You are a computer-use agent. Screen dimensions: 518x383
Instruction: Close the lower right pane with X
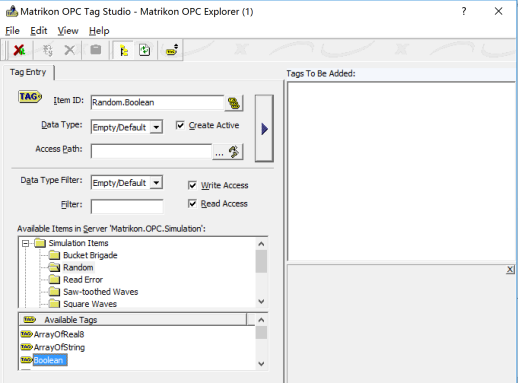[x=510, y=269]
